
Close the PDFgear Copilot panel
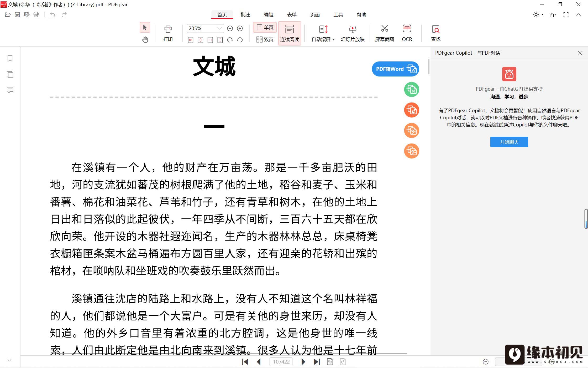tap(580, 53)
